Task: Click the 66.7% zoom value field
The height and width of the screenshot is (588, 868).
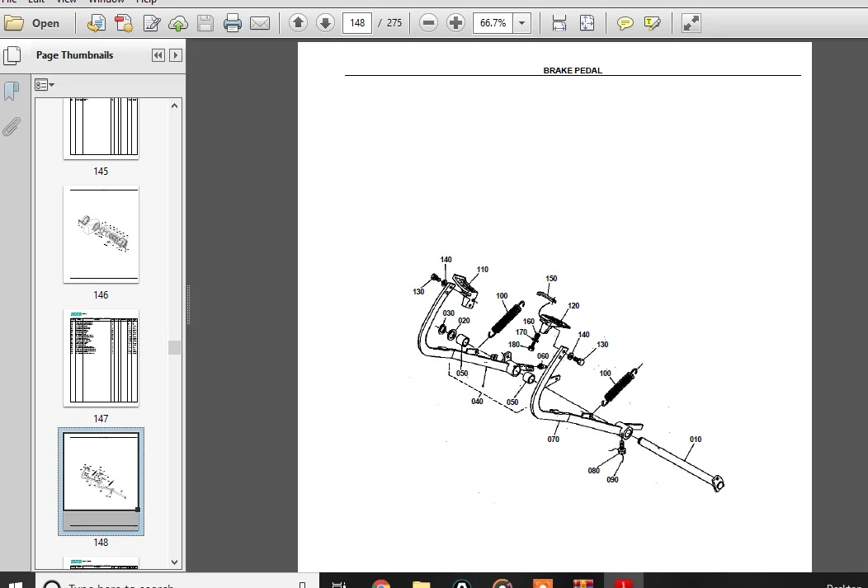Action: pos(493,23)
